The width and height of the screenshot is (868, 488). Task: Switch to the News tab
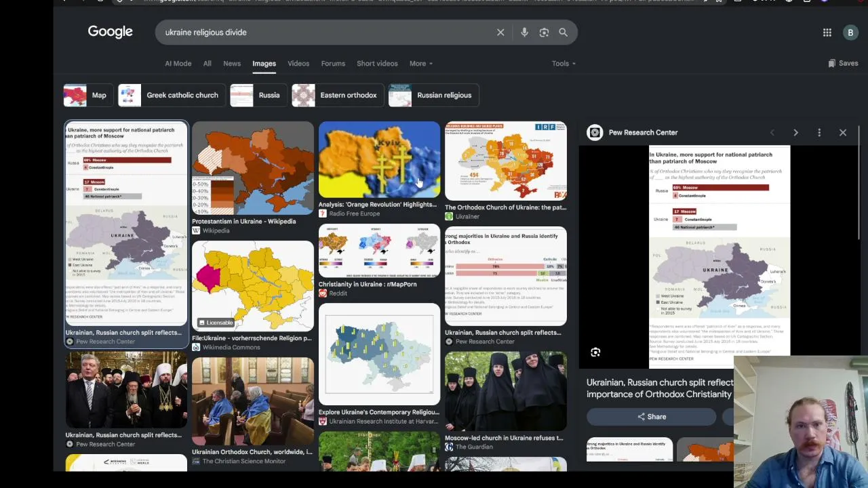[232, 64]
